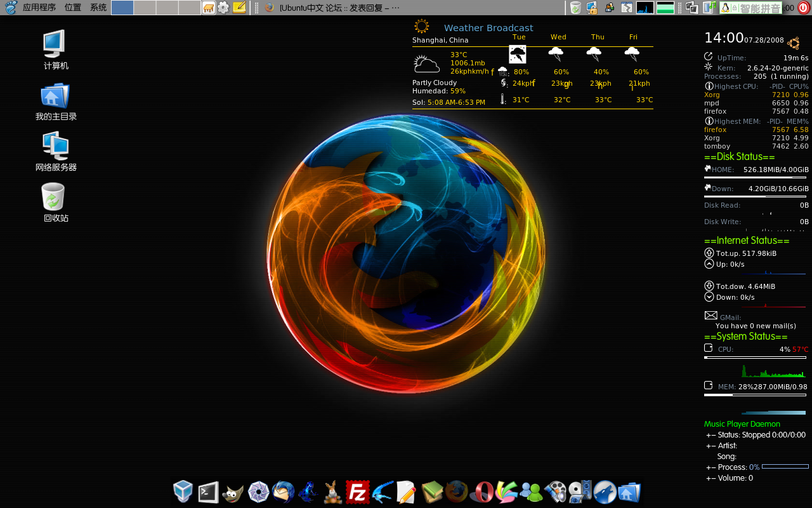Click the Wed forecast rain icon
Viewport: 812px width, 508px height.
click(556, 54)
